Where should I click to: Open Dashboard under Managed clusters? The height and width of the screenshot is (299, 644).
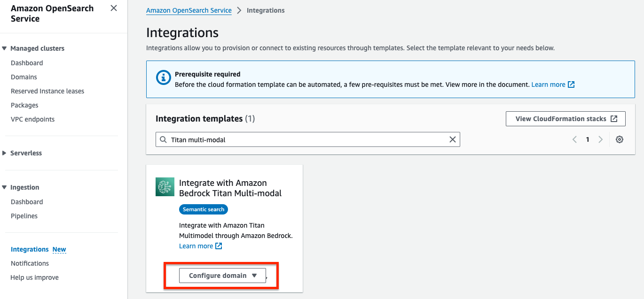pos(27,63)
